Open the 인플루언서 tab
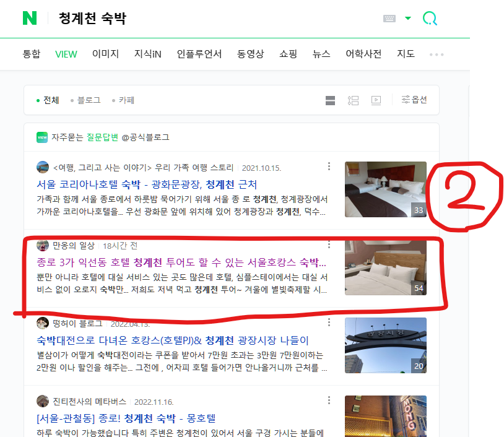 point(199,54)
